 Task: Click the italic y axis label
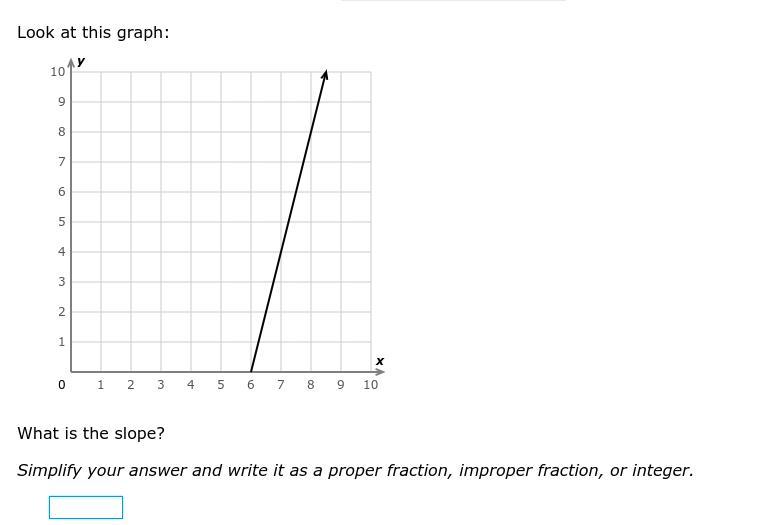click(x=81, y=61)
